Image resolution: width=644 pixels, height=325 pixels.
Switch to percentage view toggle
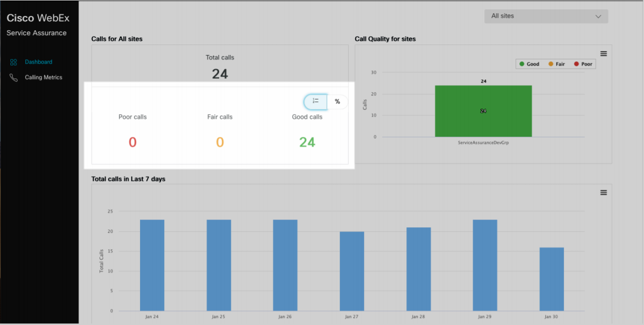(x=337, y=102)
